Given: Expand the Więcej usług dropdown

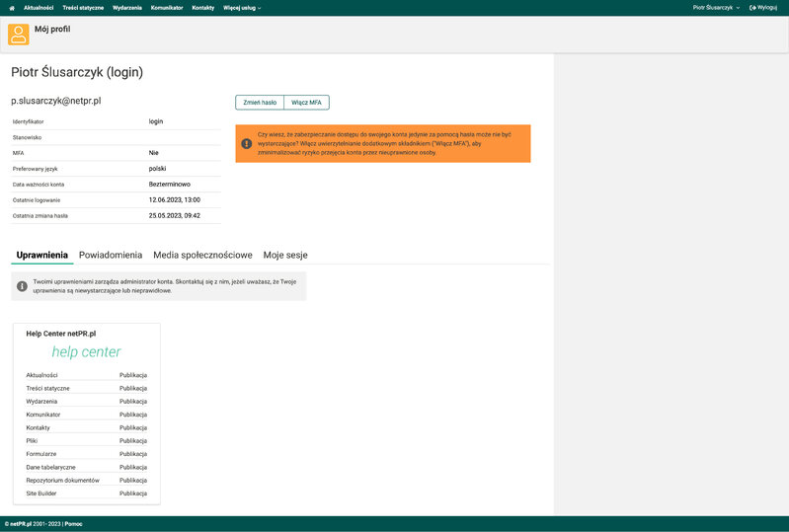Looking at the screenshot, I should (x=242, y=8).
